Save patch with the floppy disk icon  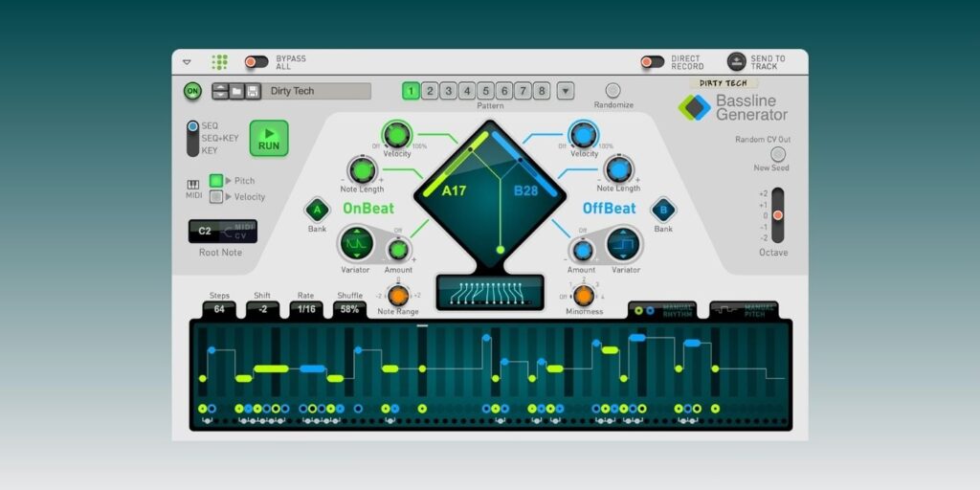coord(253,91)
